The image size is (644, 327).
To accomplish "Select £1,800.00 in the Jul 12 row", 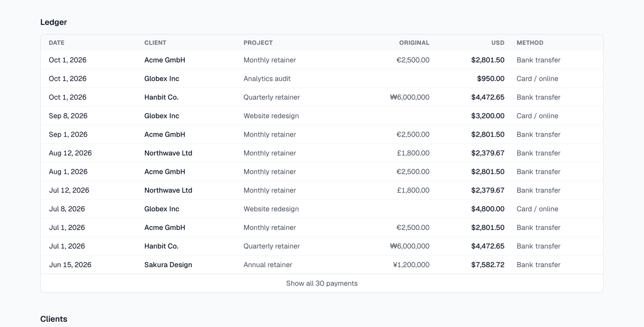I will (413, 190).
